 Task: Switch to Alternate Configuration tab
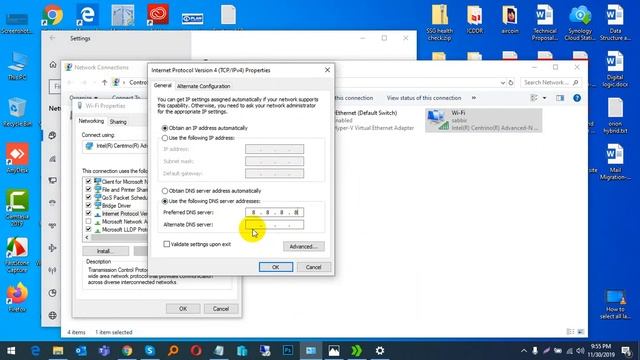pyautogui.click(x=203, y=86)
